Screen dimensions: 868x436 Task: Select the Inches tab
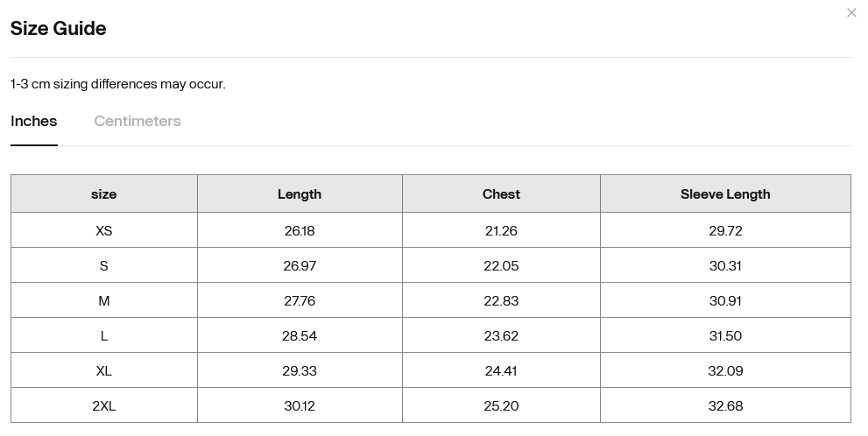tap(34, 121)
